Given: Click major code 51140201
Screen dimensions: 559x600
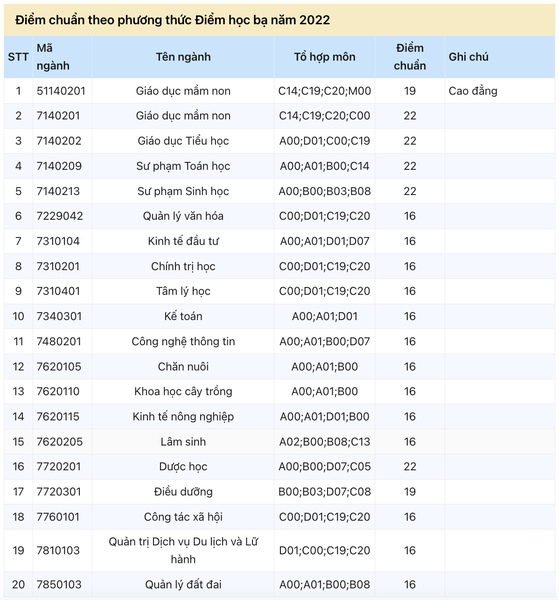Looking at the screenshot, I should (x=61, y=91).
